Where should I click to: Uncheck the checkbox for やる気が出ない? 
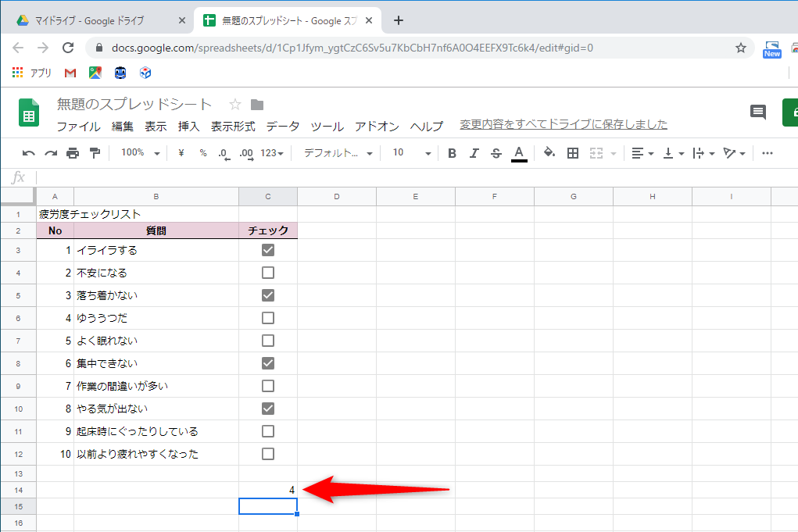coord(268,409)
